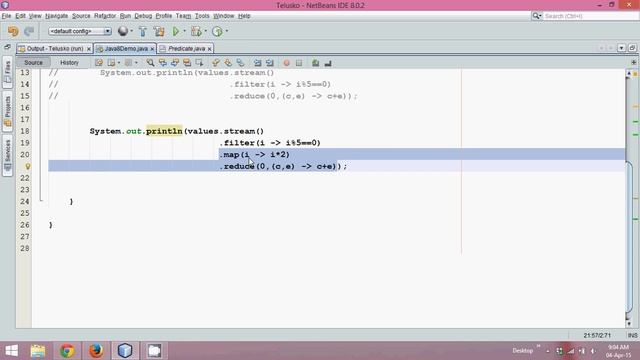Expand the Run Project dropdown arrow

click(x=184, y=31)
